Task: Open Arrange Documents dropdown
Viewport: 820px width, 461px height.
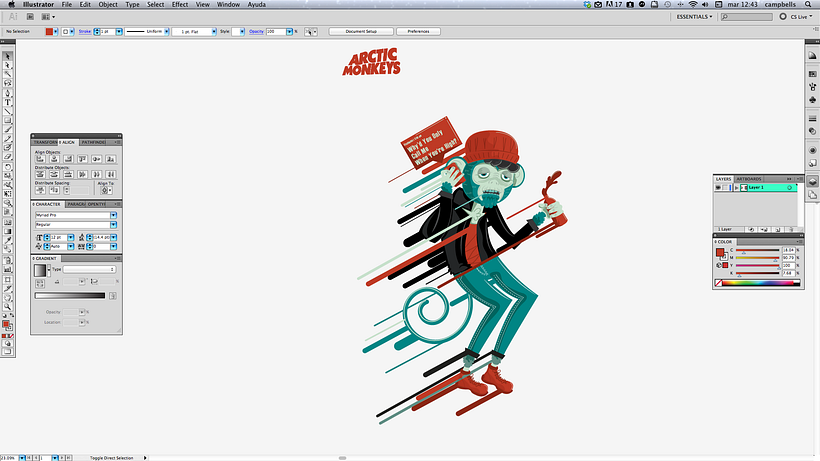Action: pyautogui.click(x=48, y=17)
